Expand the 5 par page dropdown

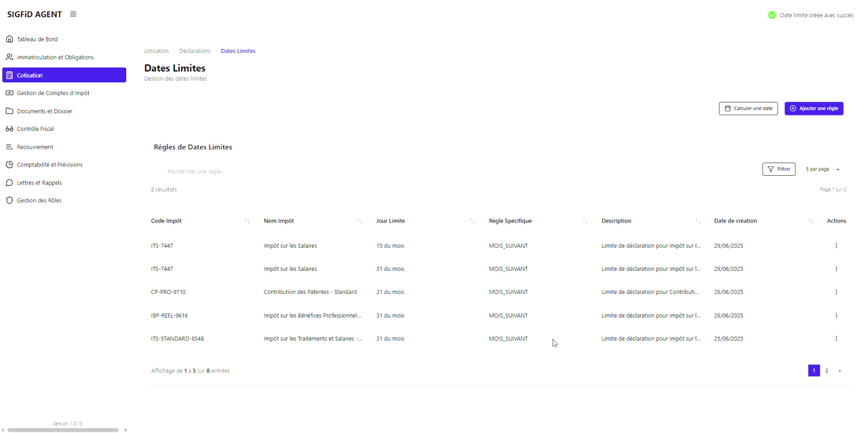coord(822,170)
